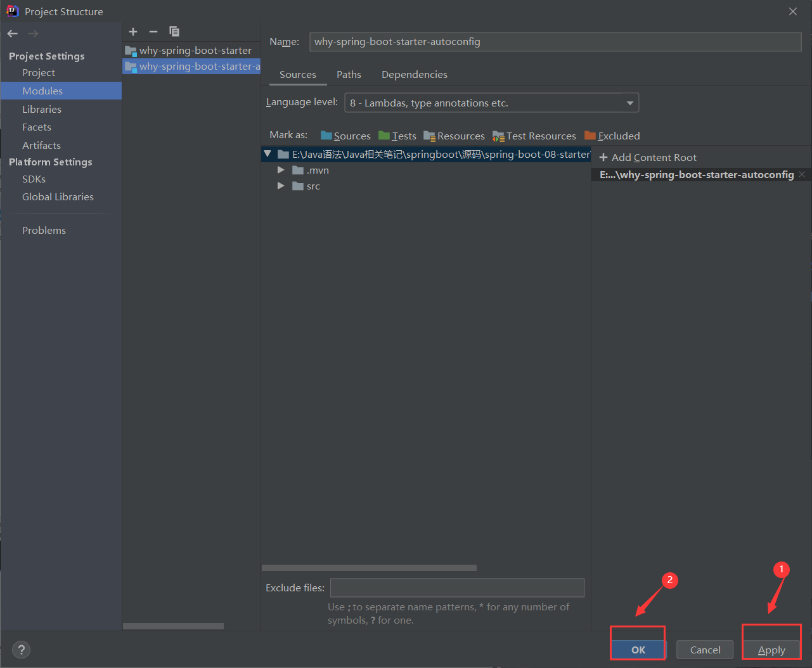Remove selected module with minus icon
The width and height of the screenshot is (812, 668).
(x=153, y=32)
